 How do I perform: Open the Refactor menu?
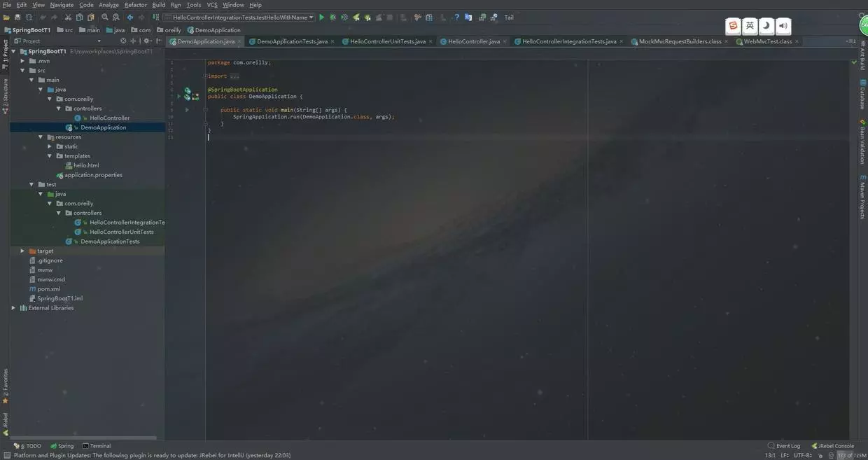click(136, 5)
